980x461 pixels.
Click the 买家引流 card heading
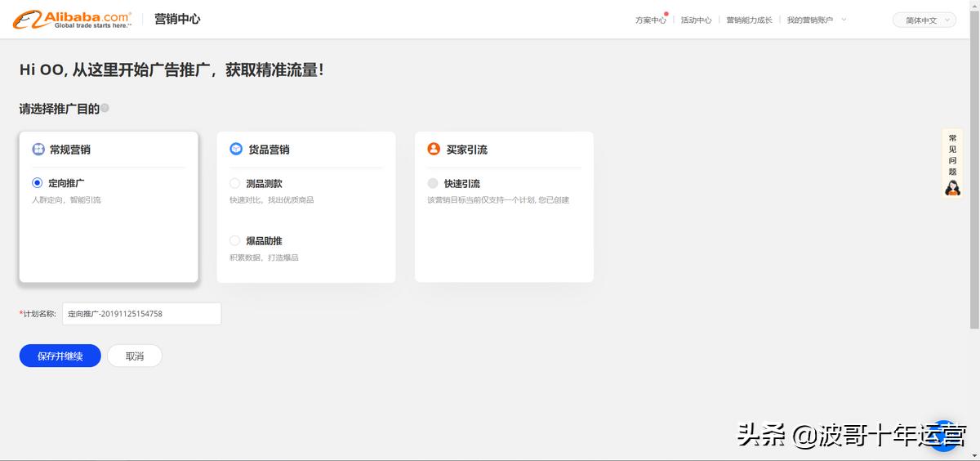pyautogui.click(x=467, y=150)
